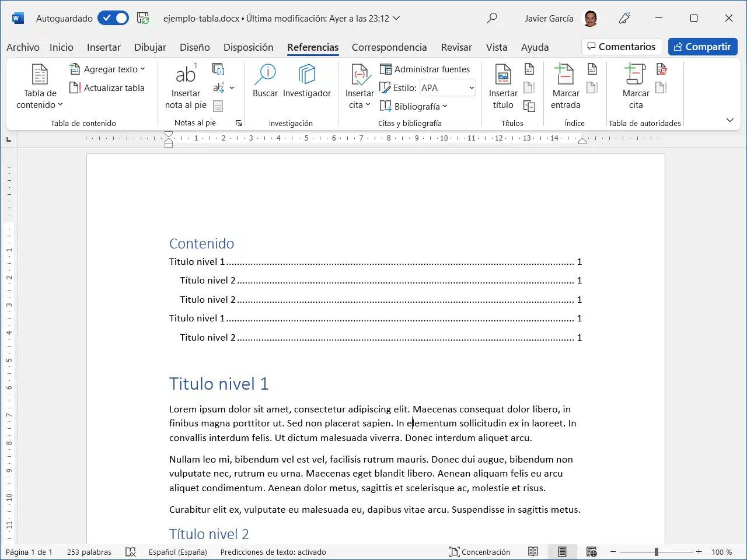Image resolution: width=747 pixels, height=560 pixels.
Task: Use the Buscar search tool
Action: (x=266, y=82)
